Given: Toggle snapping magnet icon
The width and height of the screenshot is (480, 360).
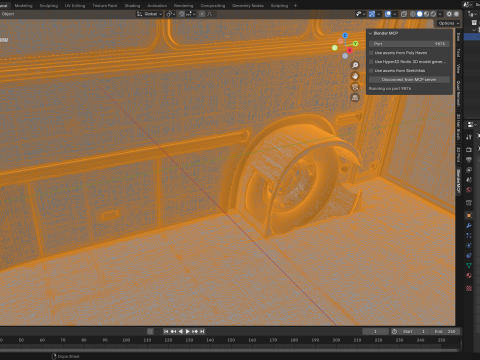Looking at the screenshot, I should [181, 14].
